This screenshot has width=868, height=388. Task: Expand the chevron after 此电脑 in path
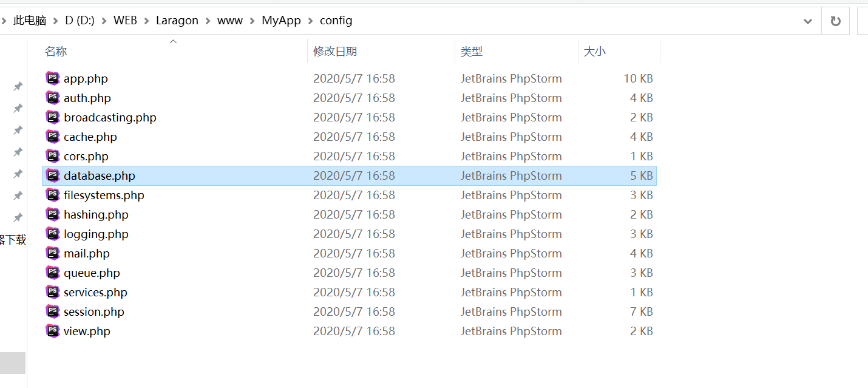click(56, 21)
